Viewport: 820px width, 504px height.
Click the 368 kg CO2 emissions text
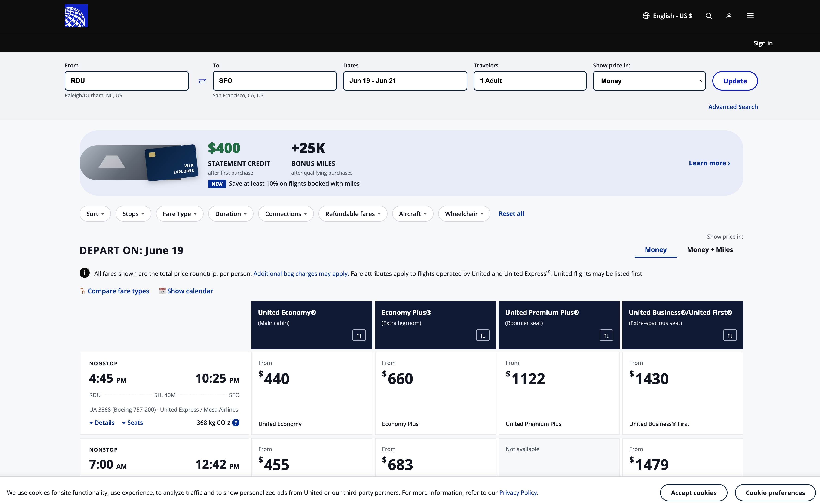tap(213, 423)
